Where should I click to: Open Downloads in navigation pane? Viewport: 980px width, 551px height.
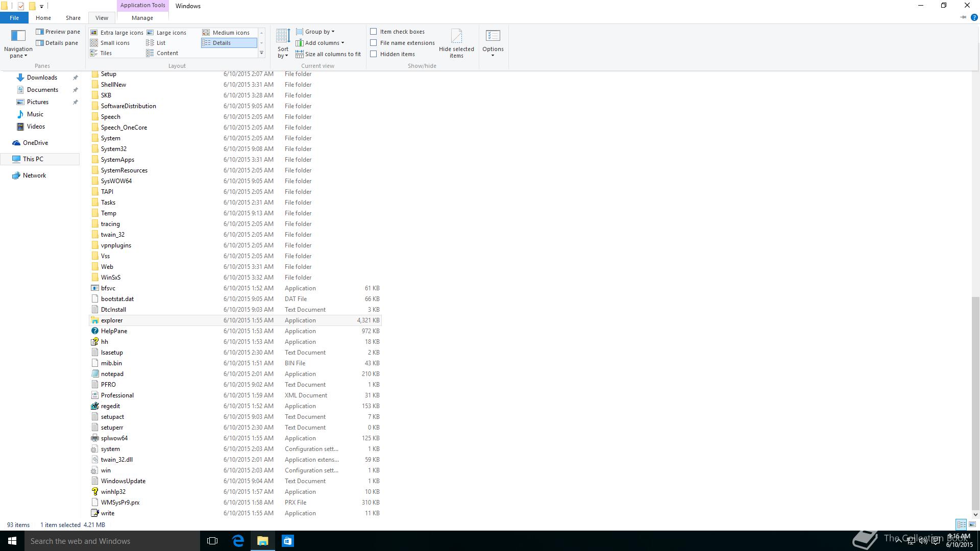point(42,78)
